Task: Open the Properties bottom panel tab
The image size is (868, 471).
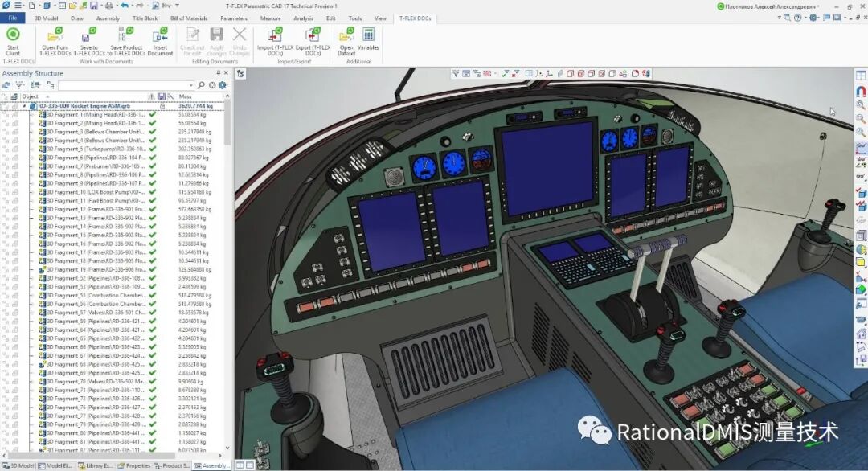Action: (134, 466)
